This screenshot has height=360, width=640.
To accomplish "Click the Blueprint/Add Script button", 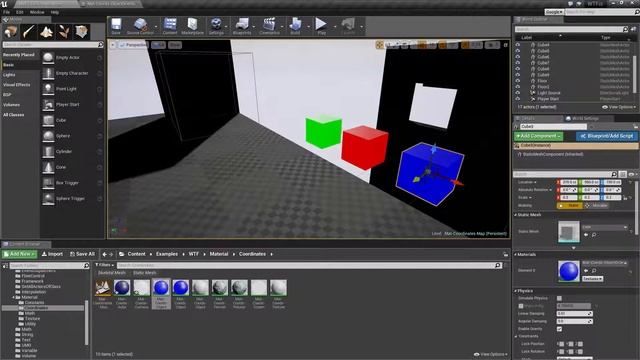I will coord(607,136).
